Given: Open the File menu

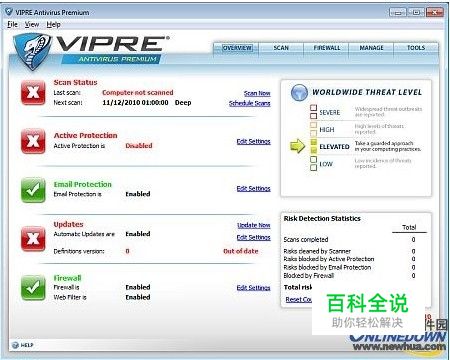Looking at the screenshot, I should 12,24.
